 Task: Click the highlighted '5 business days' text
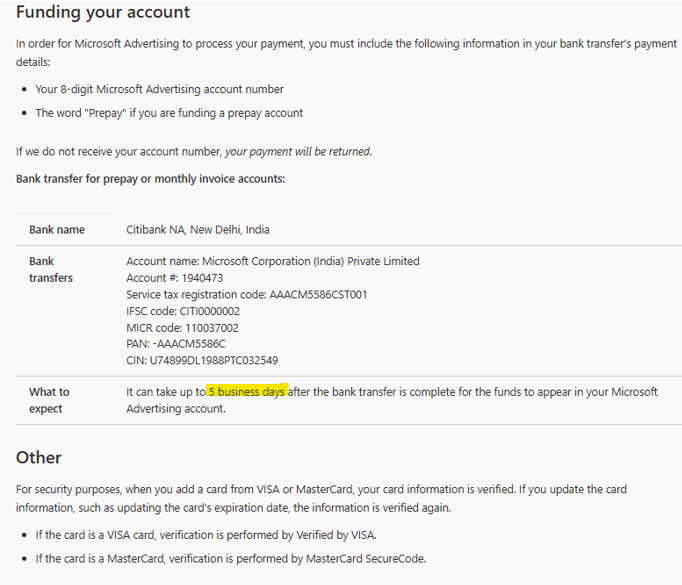[x=247, y=391]
